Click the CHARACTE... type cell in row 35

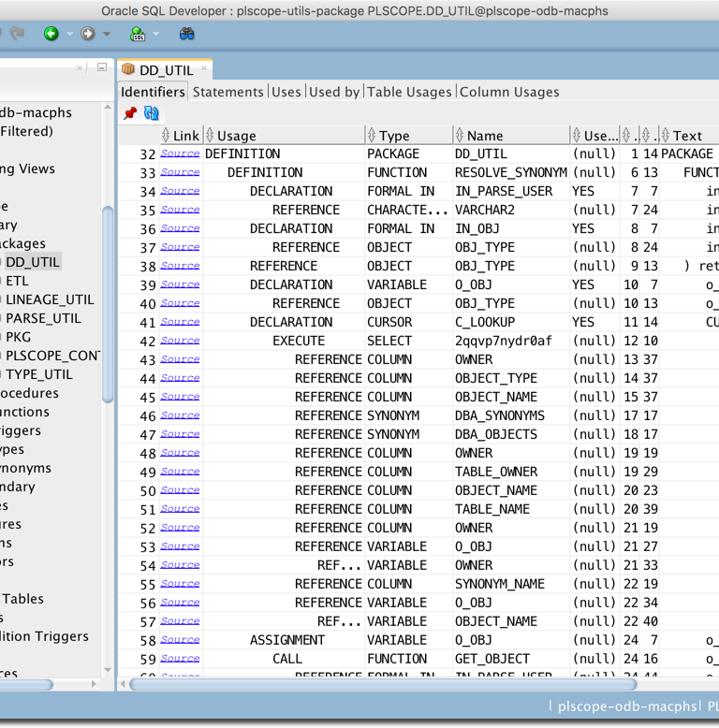[407, 210]
